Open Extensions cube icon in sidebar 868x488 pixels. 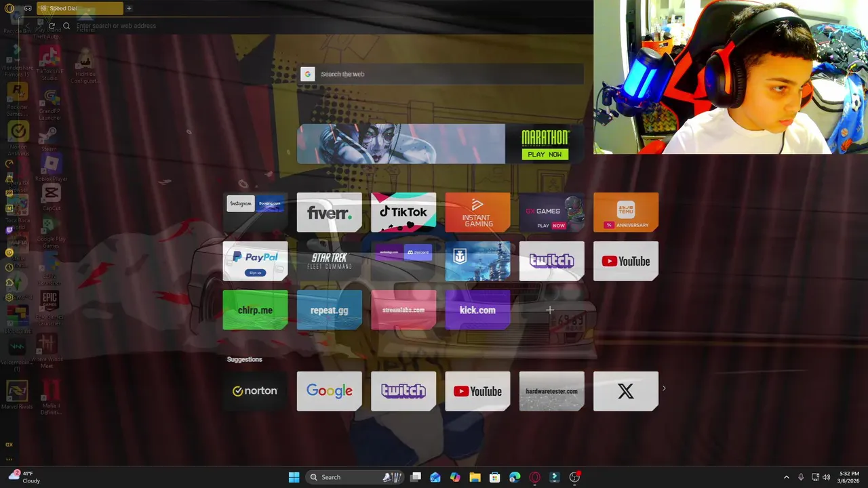tap(9, 282)
